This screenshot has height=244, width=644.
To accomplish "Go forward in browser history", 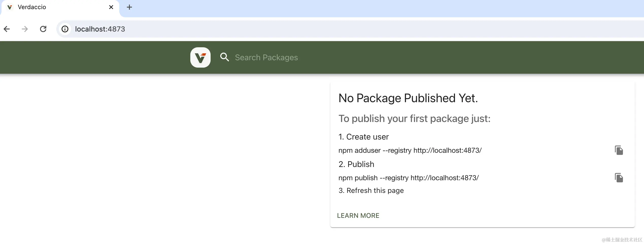I will pos(25,29).
